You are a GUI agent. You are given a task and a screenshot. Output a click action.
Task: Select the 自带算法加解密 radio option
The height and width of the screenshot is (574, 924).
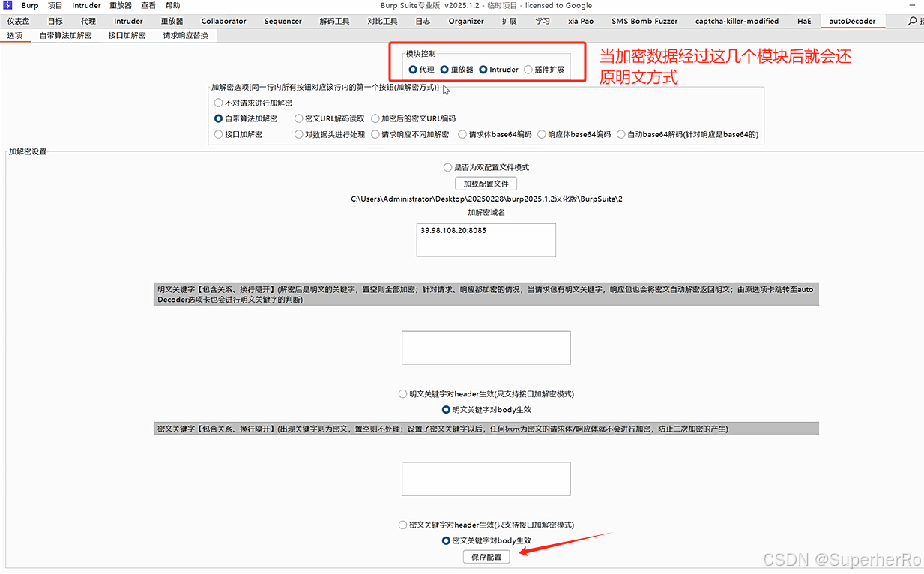[245, 118]
